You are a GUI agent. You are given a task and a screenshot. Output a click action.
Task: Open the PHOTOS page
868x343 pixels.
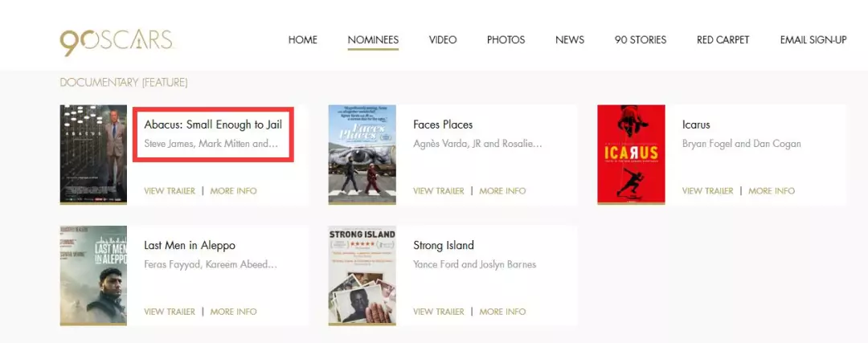(x=506, y=40)
